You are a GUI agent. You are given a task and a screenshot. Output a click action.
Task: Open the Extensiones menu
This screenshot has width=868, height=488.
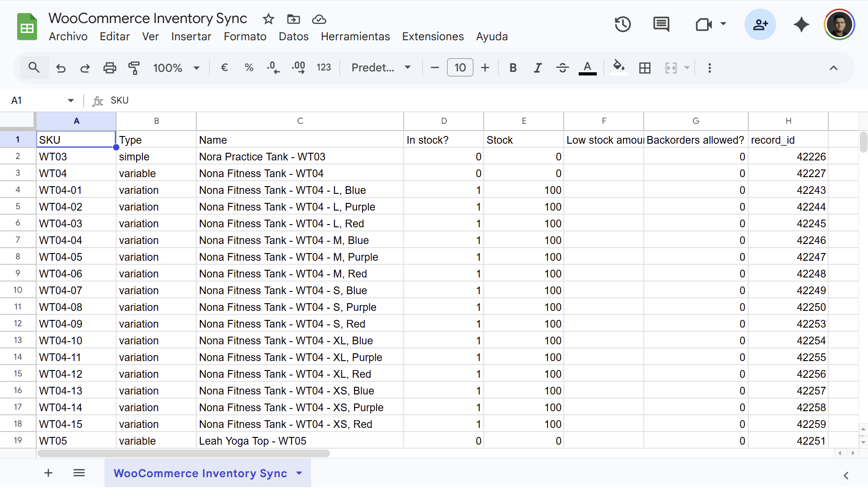click(433, 37)
